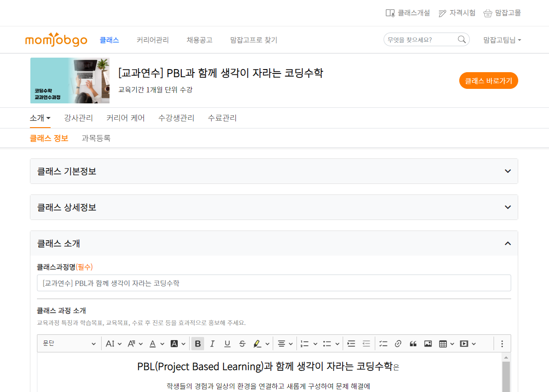
Task: Open the 문단 paragraph style dropdown
Action: [x=69, y=344]
